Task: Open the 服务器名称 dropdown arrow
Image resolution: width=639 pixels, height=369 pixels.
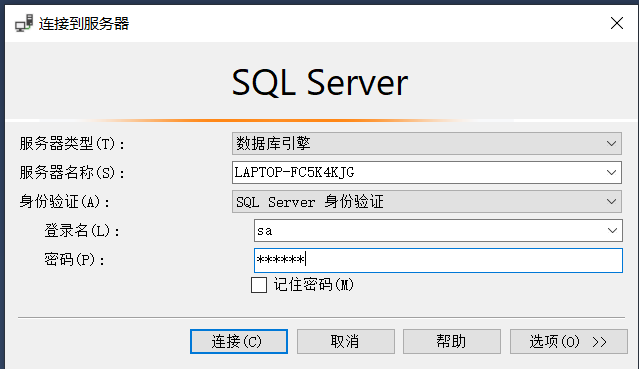Action: (x=611, y=172)
